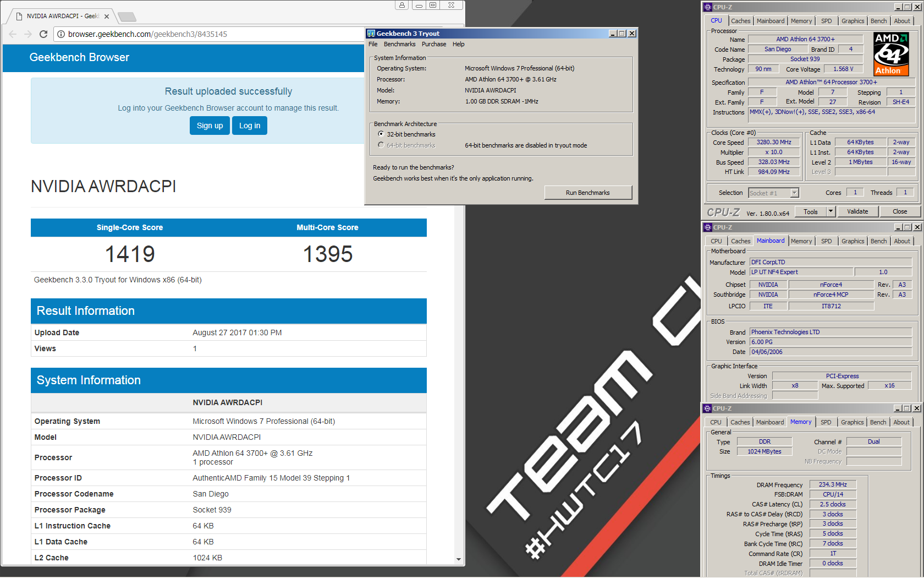This screenshot has width=924, height=578.
Task: Close the NVIDIA AWRDACPI browser tab
Action: tap(107, 17)
